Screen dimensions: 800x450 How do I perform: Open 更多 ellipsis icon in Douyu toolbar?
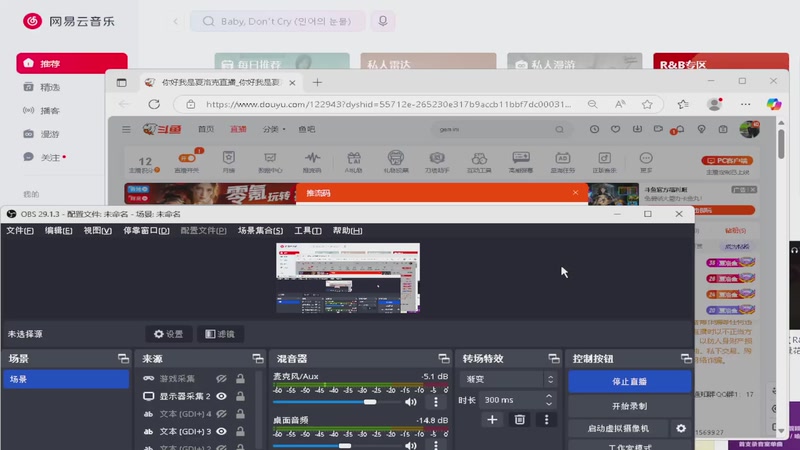pos(646,162)
